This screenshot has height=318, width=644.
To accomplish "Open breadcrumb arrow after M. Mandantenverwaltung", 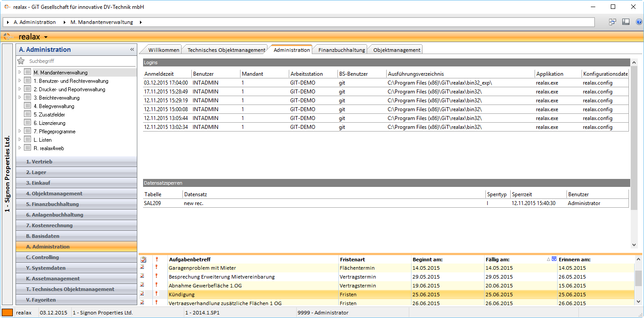I will (140, 22).
